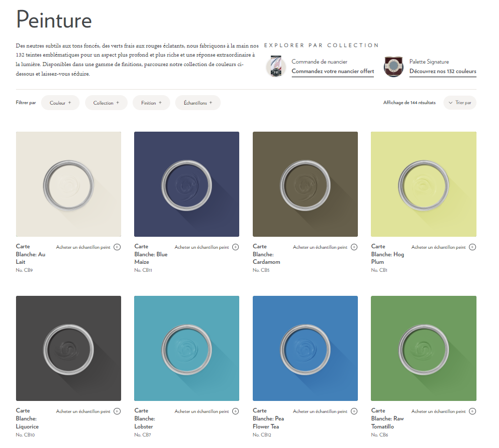The height and width of the screenshot is (448, 499).
Task: Follow the 'Commandez votre nuancier offert' link
Action: pos(333,72)
